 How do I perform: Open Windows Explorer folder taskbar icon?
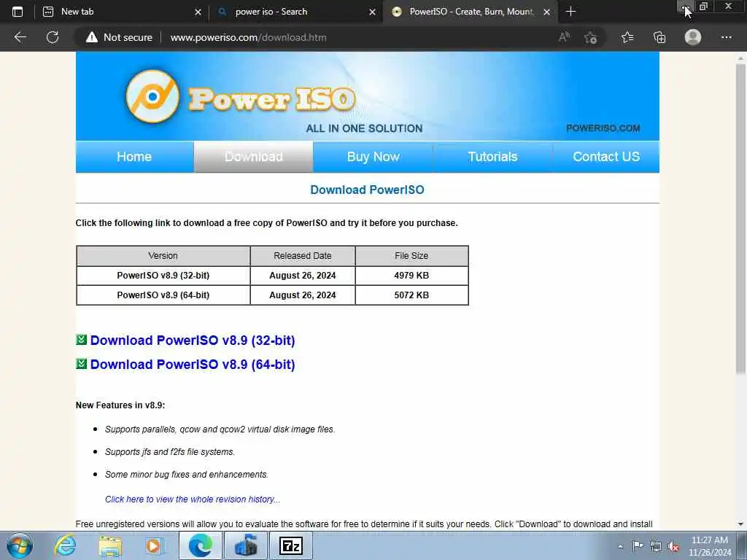tap(111, 545)
